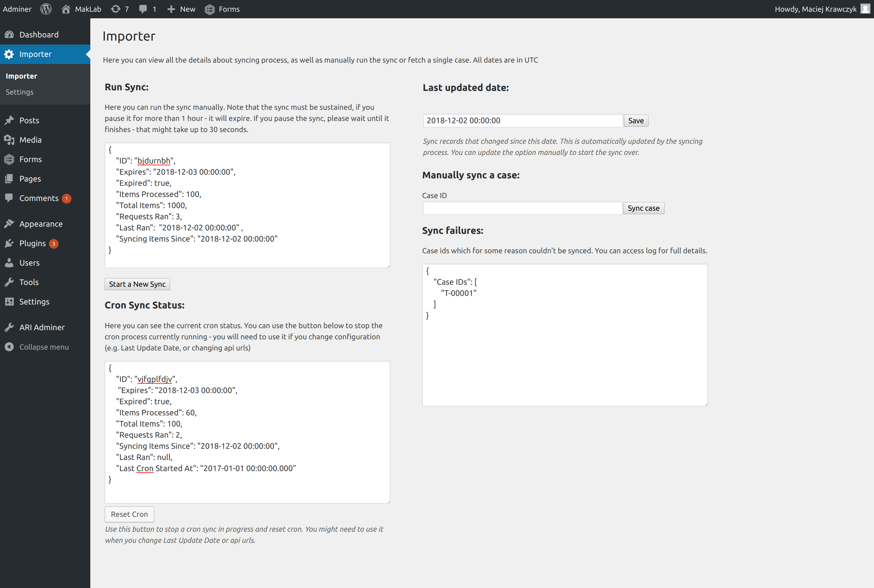Click Adminer link in admin bar
The height and width of the screenshot is (588, 874).
click(x=17, y=9)
